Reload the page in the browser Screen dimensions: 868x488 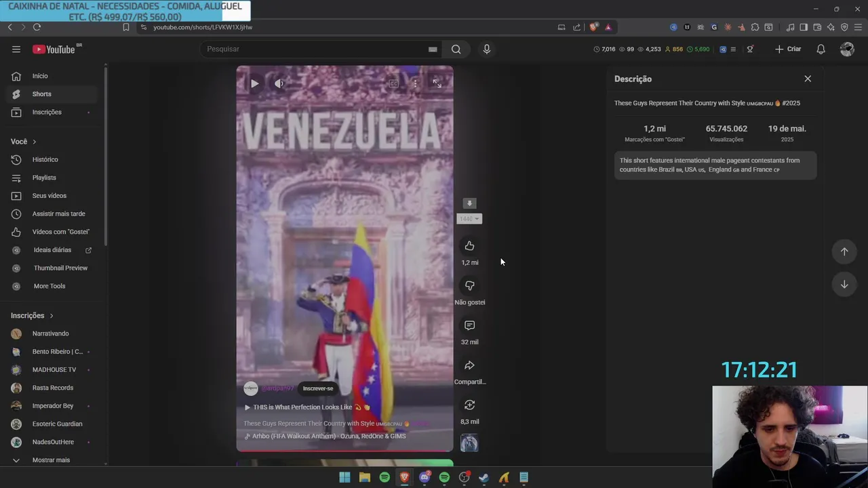37,27
